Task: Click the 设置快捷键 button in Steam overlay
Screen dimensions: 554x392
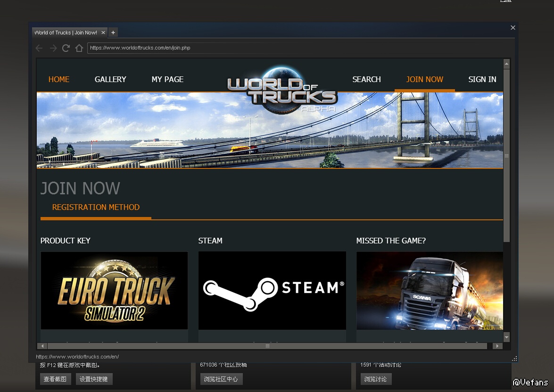Action: [x=94, y=379]
